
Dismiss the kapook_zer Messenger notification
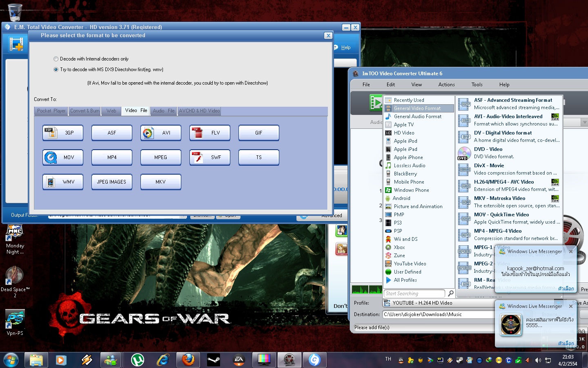click(x=571, y=251)
